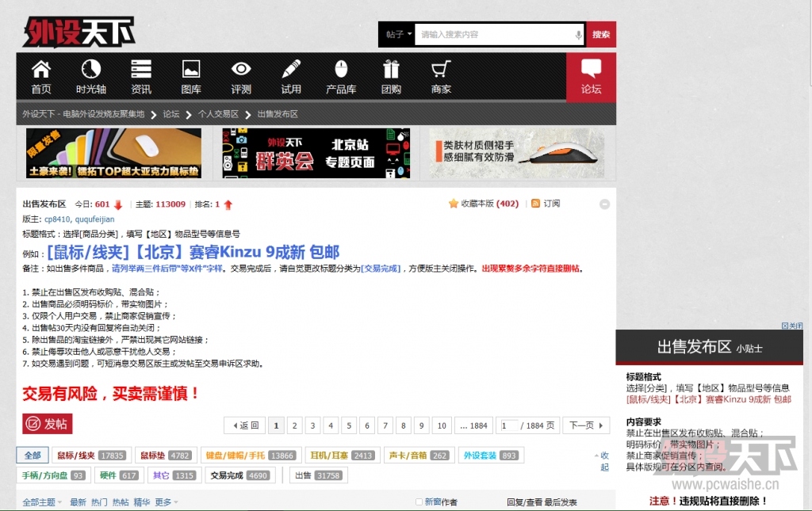The width and height of the screenshot is (812, 511).
Task: Click the RSS 订阅 feed icon
Action: pyautogui.click(x=535, y=204)
